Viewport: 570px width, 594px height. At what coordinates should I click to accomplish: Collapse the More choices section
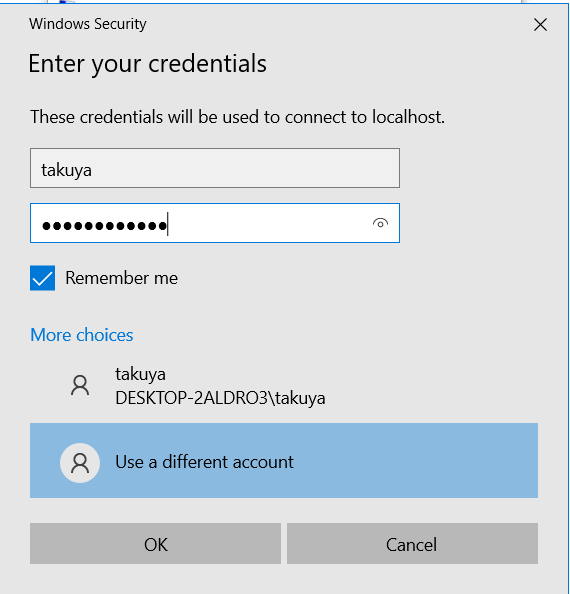[x=81, y=335]
